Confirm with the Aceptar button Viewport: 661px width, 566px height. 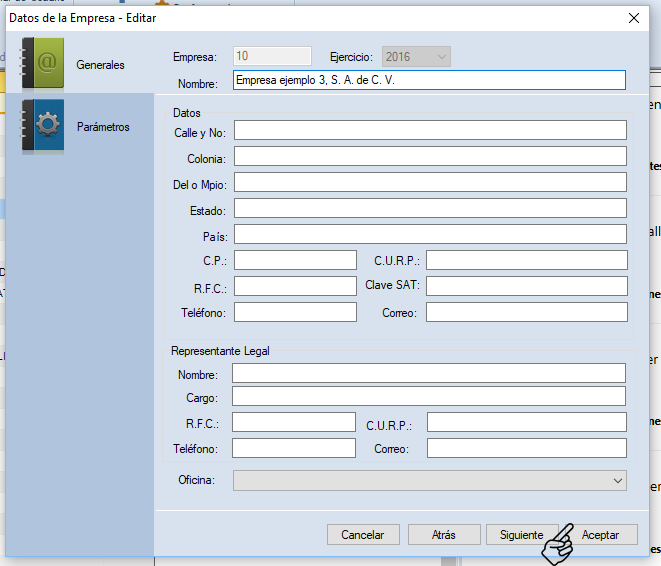[x=600, y=535]
